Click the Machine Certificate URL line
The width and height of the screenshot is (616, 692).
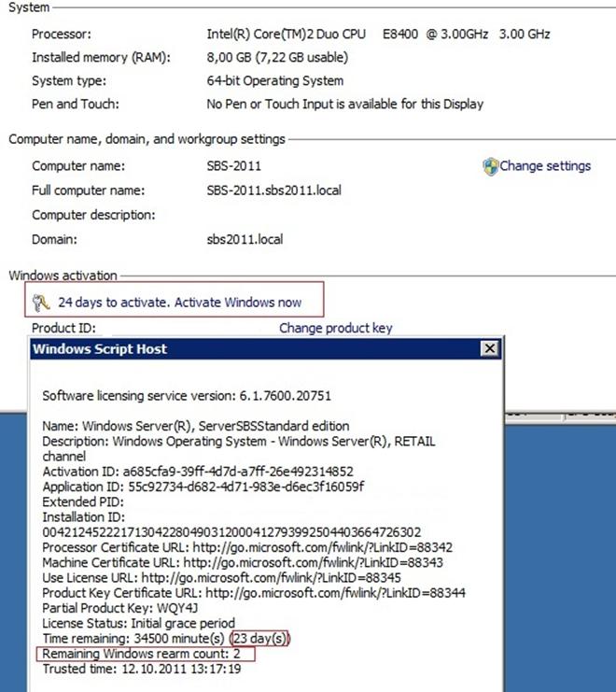coord(243,562)
